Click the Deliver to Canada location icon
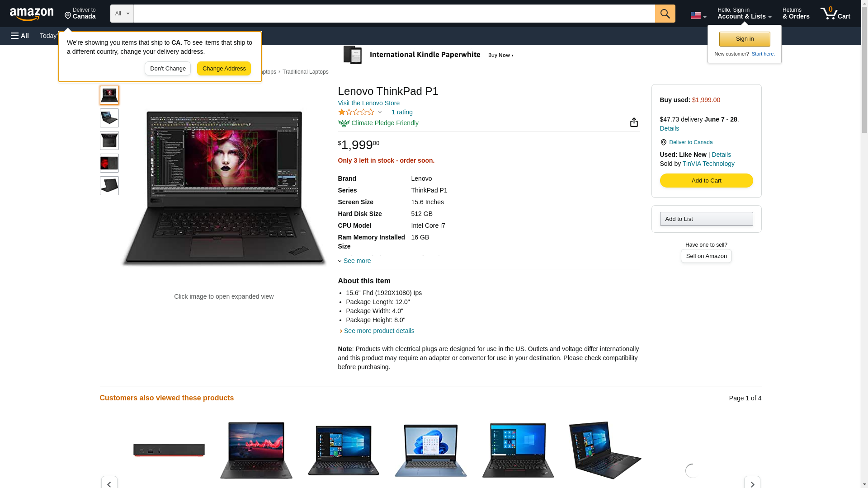 68,16
